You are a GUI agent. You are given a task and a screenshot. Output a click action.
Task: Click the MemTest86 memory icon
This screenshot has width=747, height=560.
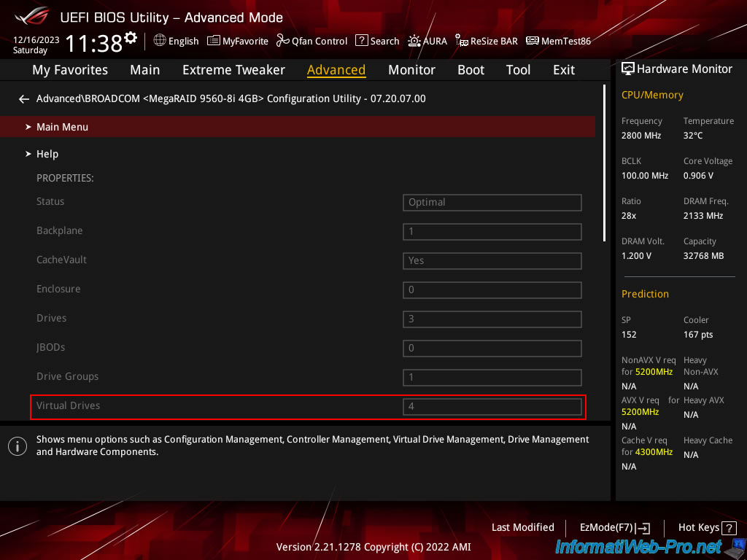(x=532, y=41)
